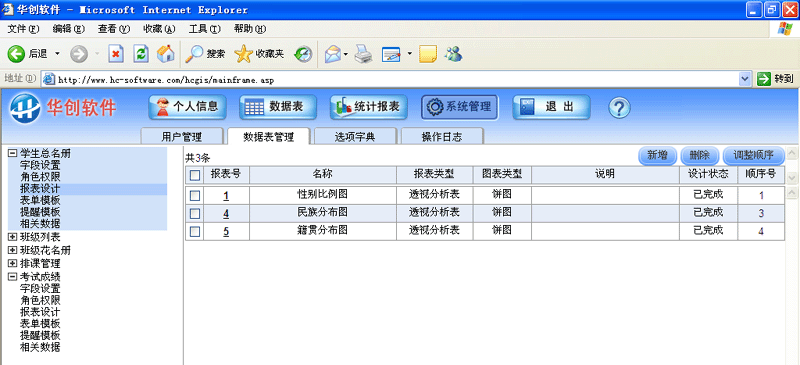Collapse the 考试成绩 tree node
800x365 pixels.
coord(13,277)
